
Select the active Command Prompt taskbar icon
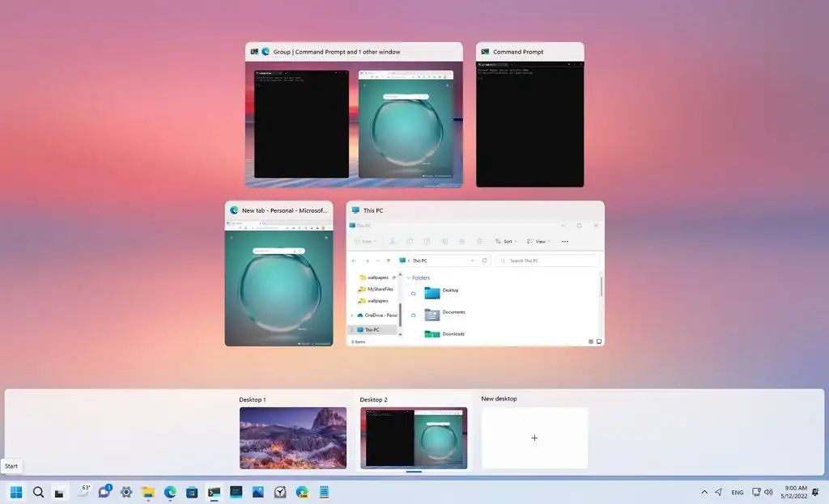[x=214, y=493]
